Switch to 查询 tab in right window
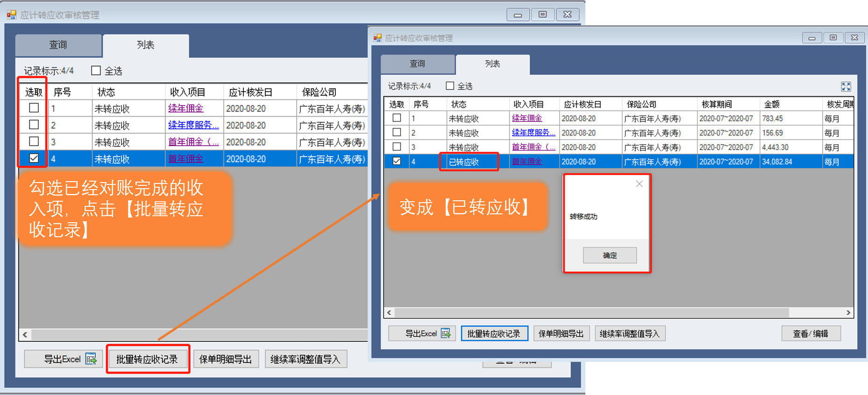 pos(417,64)
